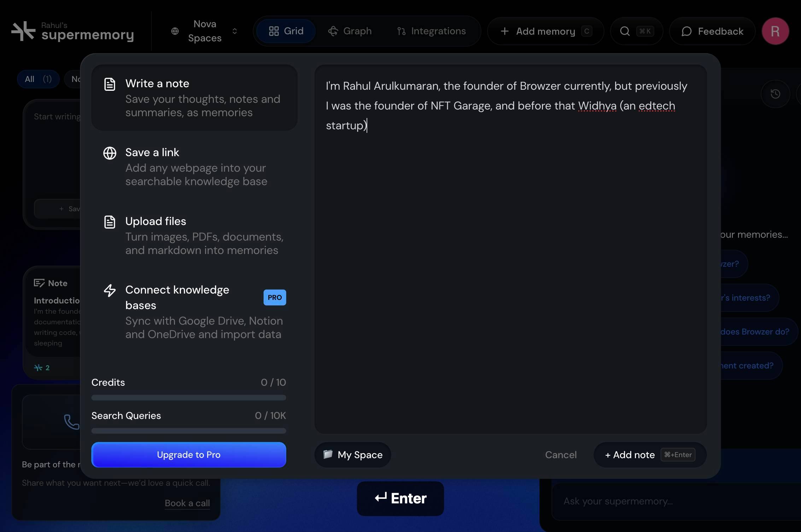Click the 0 / 10K search queries value
This screenshot has height=532, width=801.
click(270, 415)
